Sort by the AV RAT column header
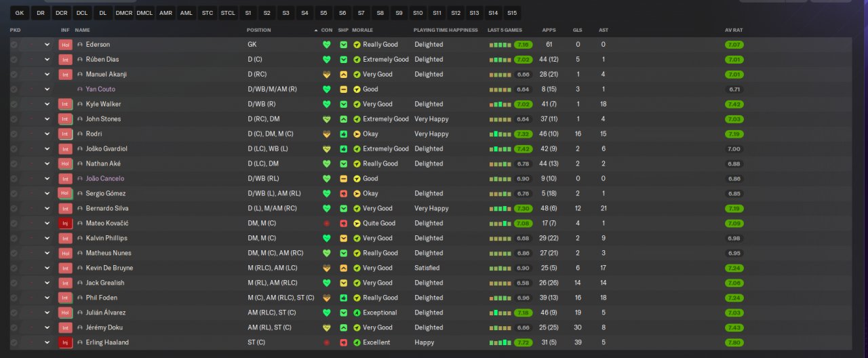The width and height of the screenshot is (868, 358). pos(734,31)
